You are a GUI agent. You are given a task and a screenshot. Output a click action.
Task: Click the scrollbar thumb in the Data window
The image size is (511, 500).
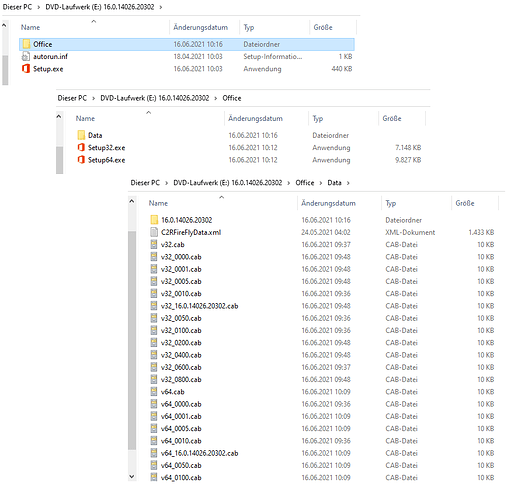tap(132, 340)
